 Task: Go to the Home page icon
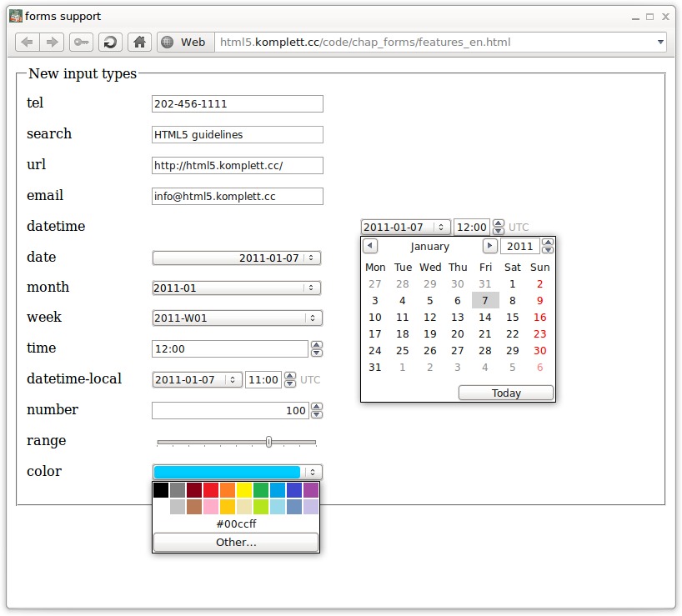pyautogui.click(x=140, y=43)
